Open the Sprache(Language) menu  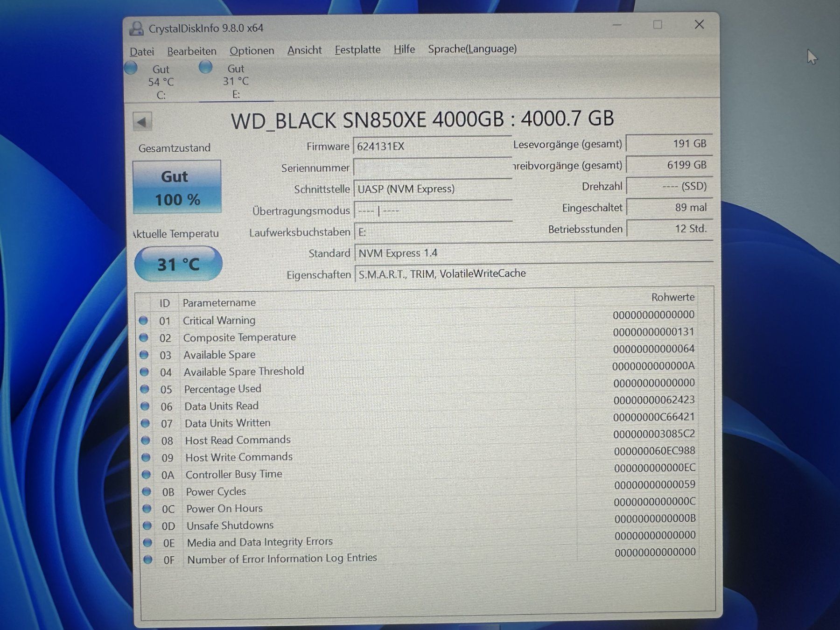[472, 49]
